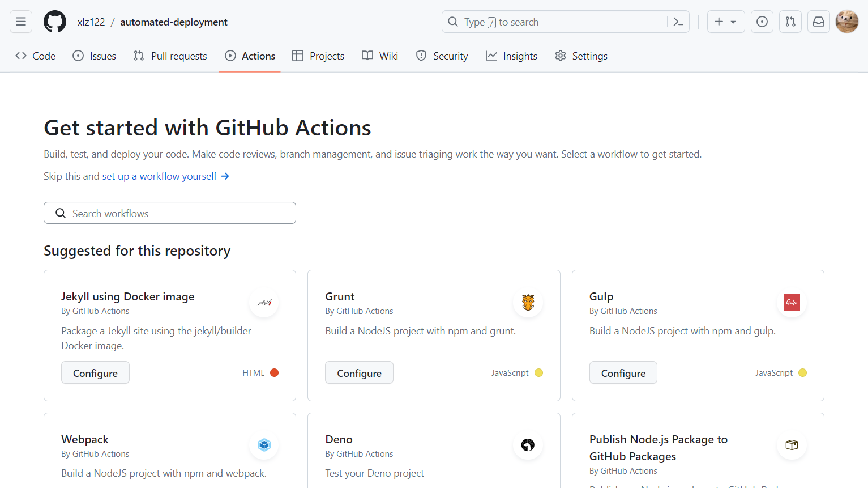Switch to the Wiki tab
Viewport: 868px width, 488px height.
click(x=380, y=56)
